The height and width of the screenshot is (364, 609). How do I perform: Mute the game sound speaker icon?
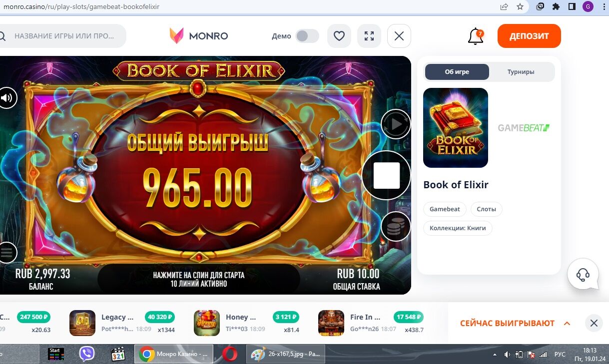(x=6, y=97)
